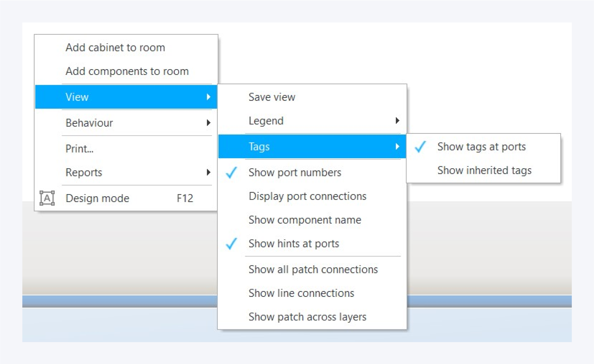The image size is (594, 364).
Task: Click Save view menu entry
Action: (272, 97)
